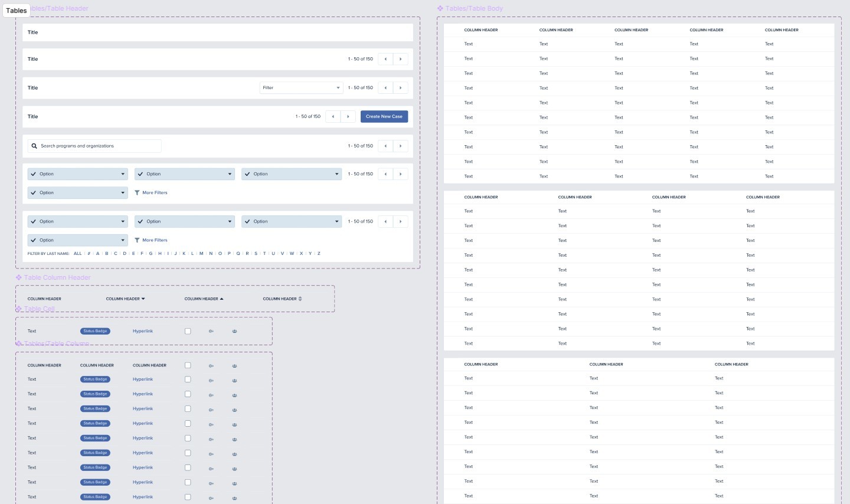Click the checkmark icon inside an Option filter pill
The image size is (850, 504).
coord(34,174)
